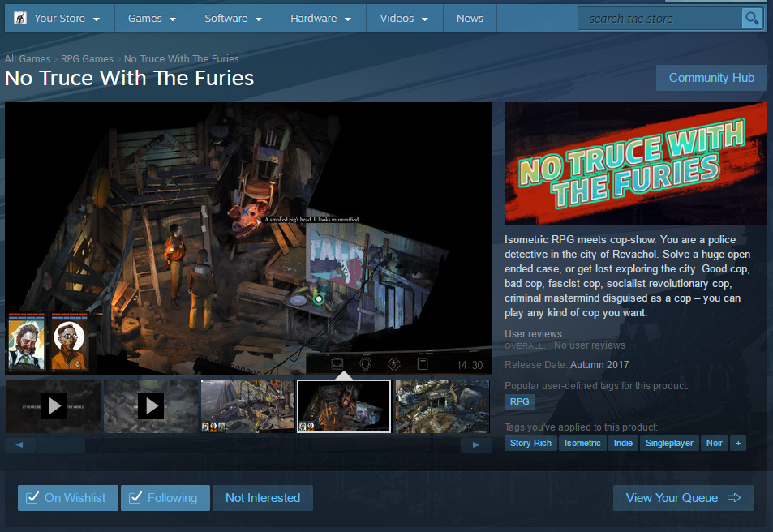Click the Singleplayer tag
The width and height of the screenshot is (773, 532).
pyautogui.click(x=669, y=444)
